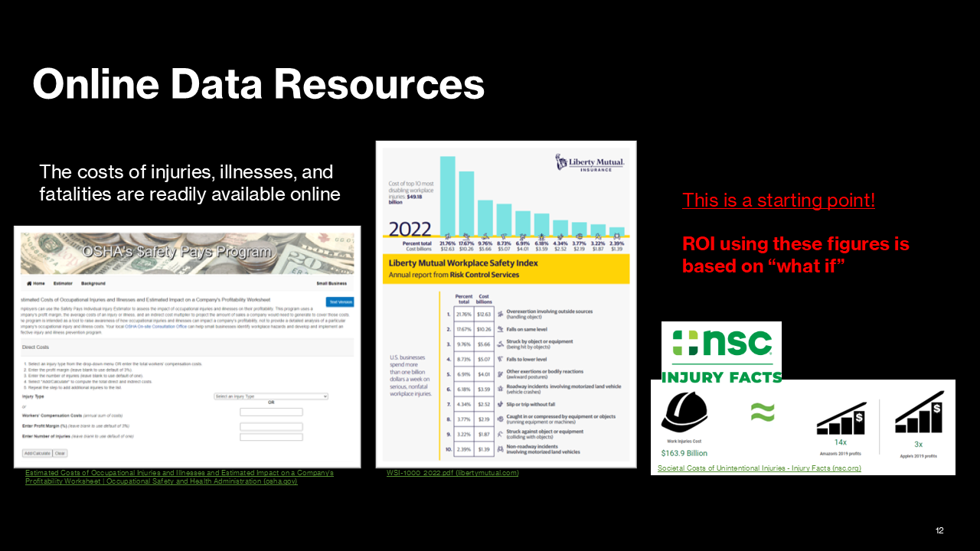
Task: Click the tallest teal bar labeled 21.76%
Action: [x=447, y=197]
